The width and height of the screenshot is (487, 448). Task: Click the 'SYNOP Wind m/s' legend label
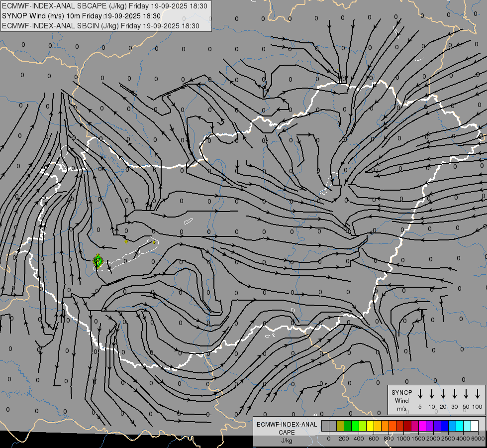(401, 400)
